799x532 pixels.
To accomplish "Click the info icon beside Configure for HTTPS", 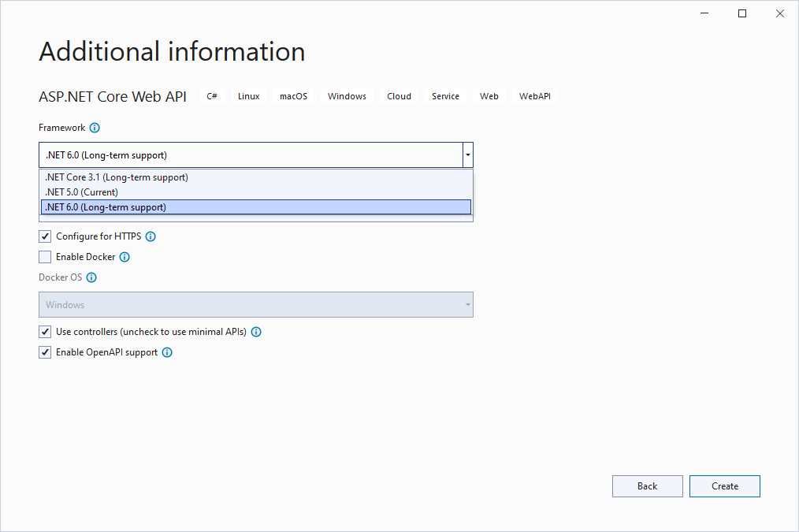I will pos(150,236).
